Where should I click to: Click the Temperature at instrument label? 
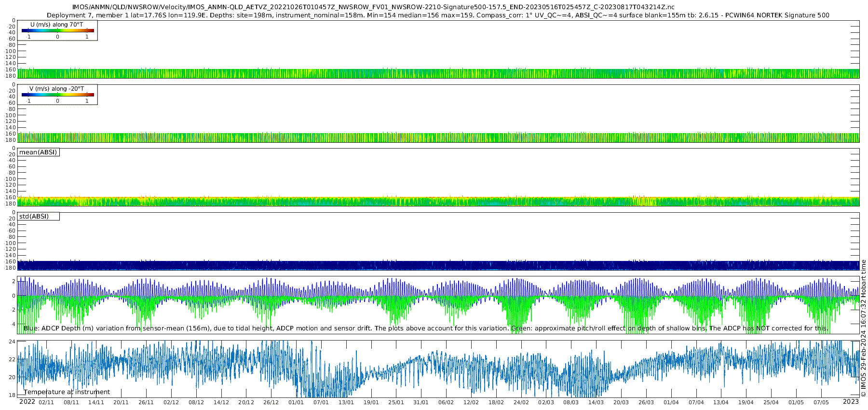pyautogui.click(x=67, y=392)
